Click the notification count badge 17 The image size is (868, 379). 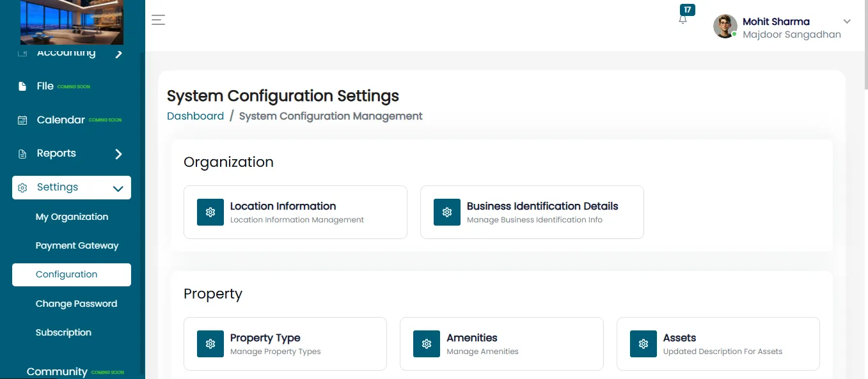pyautogui.click(x=688, y=10)
